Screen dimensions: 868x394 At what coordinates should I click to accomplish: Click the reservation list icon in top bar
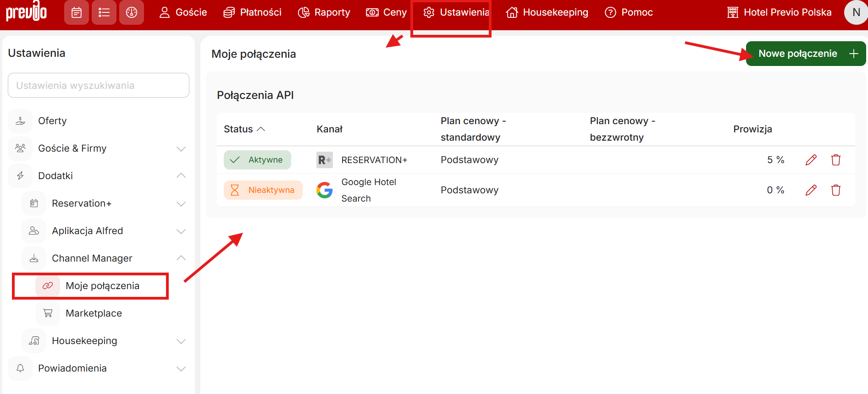click(104, 12)
